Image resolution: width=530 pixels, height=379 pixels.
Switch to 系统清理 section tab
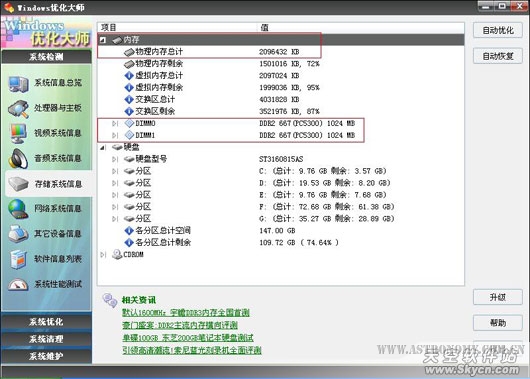tap(46, 339)
